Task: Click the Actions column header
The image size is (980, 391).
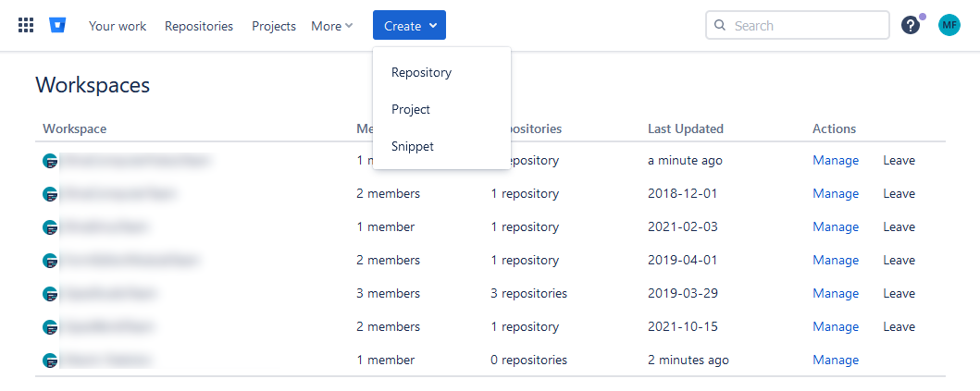Action: [835, 128]
